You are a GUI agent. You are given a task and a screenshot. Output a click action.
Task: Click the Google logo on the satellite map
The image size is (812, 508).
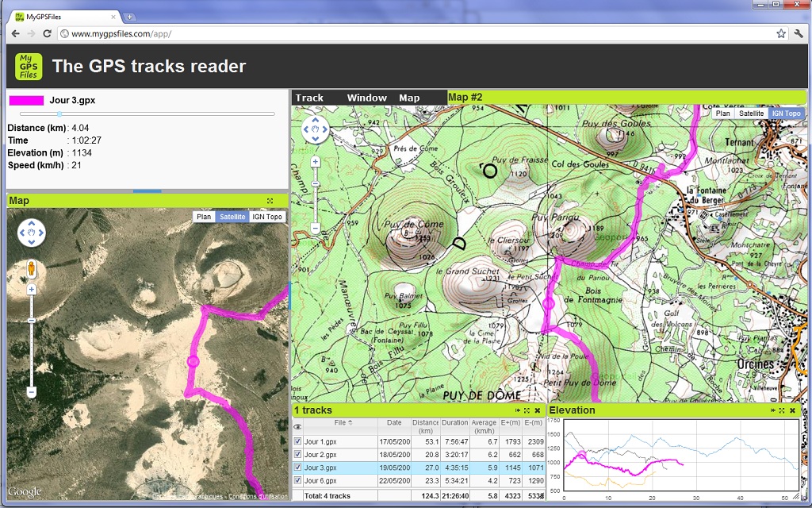25,491
